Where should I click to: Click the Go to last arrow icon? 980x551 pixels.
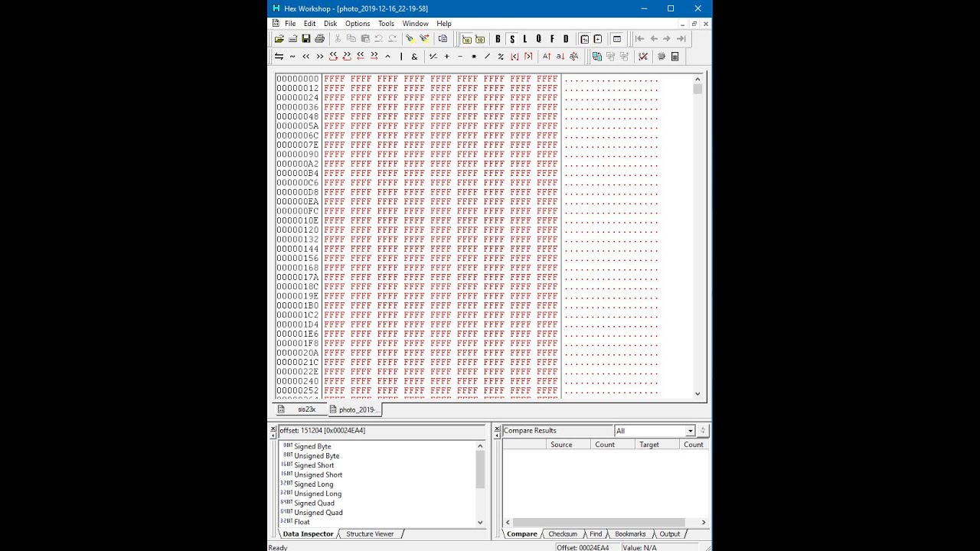[x=681, y=39]
